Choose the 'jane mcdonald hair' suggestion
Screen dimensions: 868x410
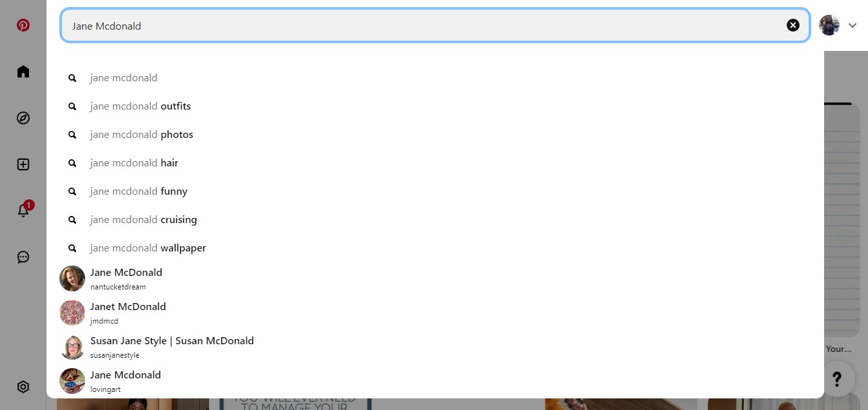pos(435,163)
